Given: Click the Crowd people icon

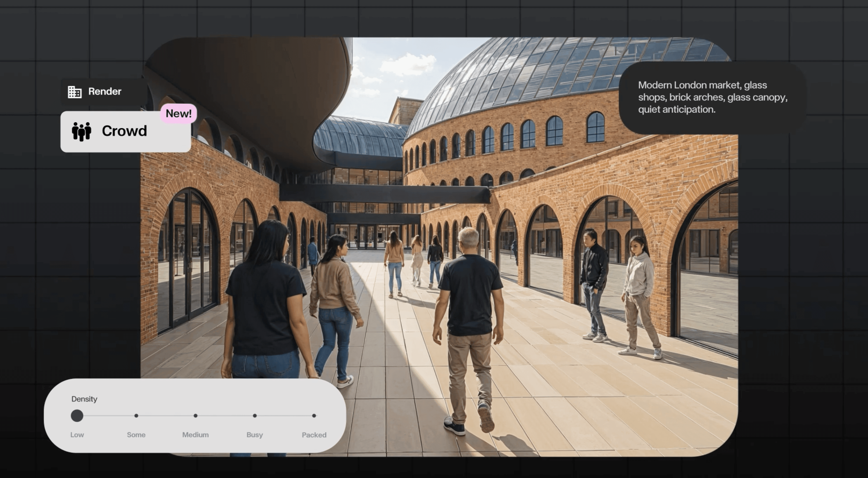Looking at the screenshot, I should coord(82,131).
